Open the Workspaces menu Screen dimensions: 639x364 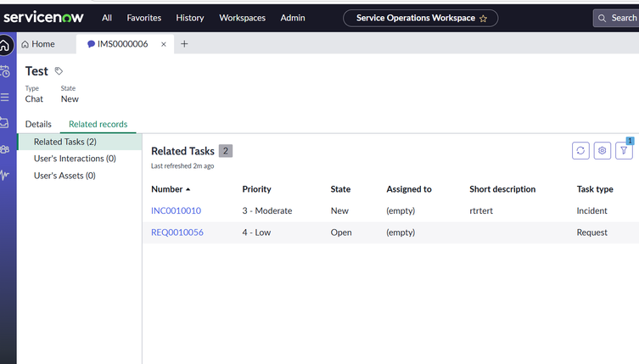tap(242, 18)
